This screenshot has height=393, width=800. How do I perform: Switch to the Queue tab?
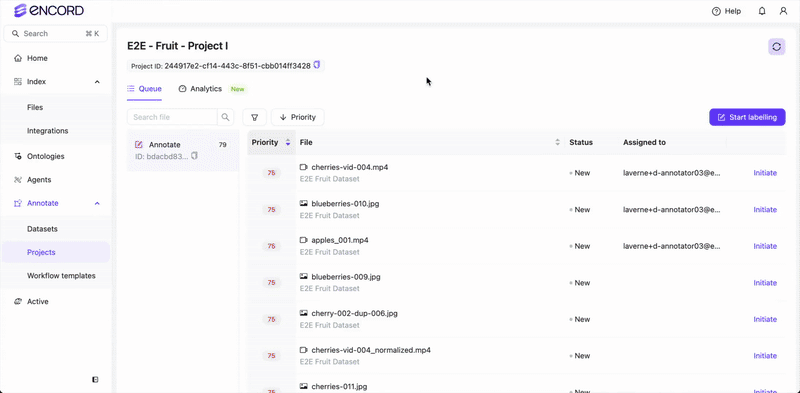click(x=144, y=89)
